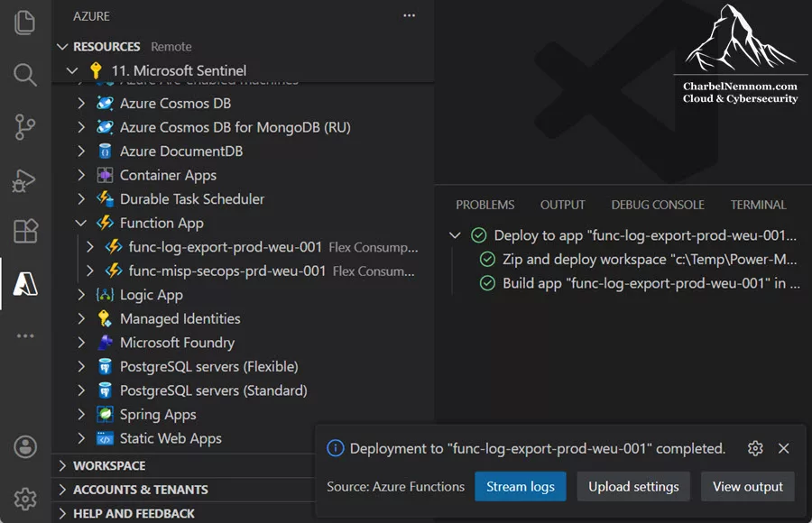The image size is (812, 523).
Task: Click the Upload settings button
Action: (633, 487)
